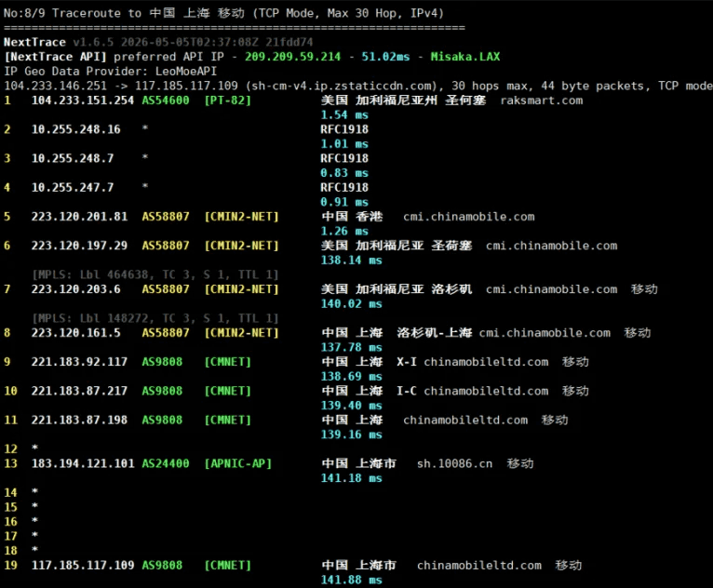This screenshot has width=713, height=588.
Task: Click the IP 117.185.117.109 on hop 19
Action: click(83, 566)
